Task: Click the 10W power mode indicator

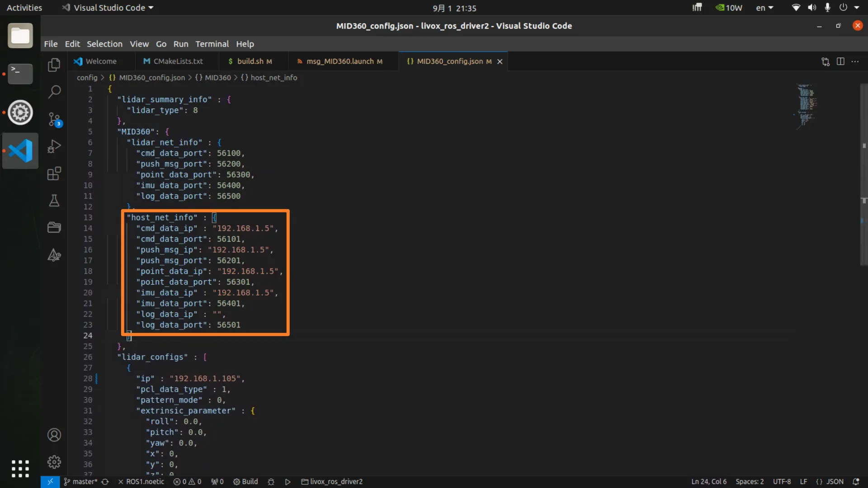Action: (x=729, y=8)
